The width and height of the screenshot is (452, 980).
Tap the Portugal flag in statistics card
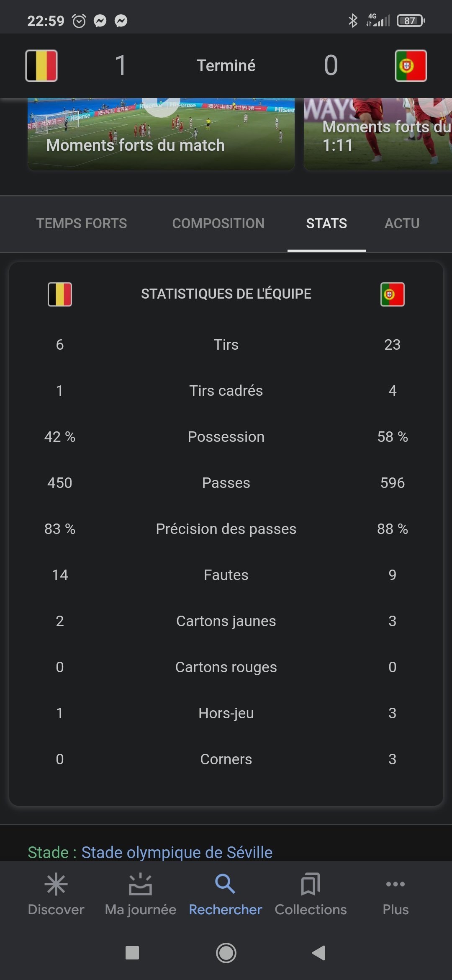click(x=393, y=294)
